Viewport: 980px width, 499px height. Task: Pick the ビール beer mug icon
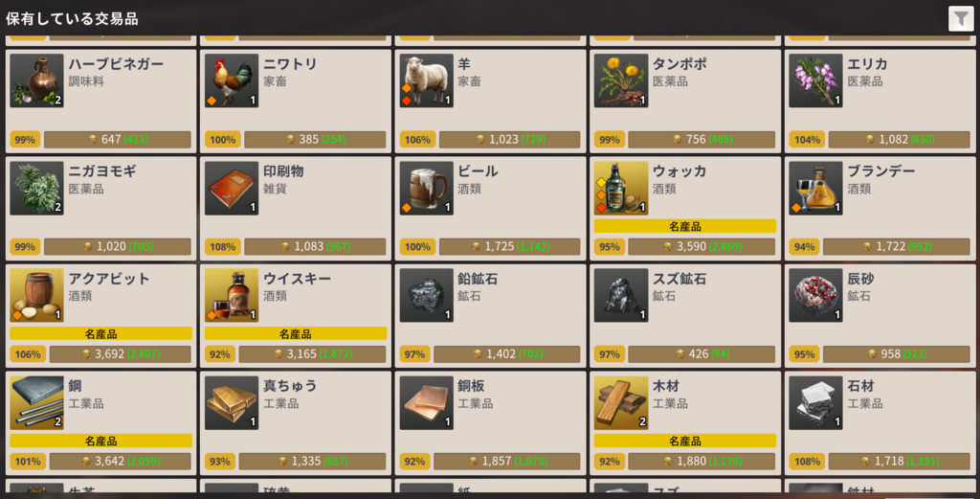(x=426, y=189)
